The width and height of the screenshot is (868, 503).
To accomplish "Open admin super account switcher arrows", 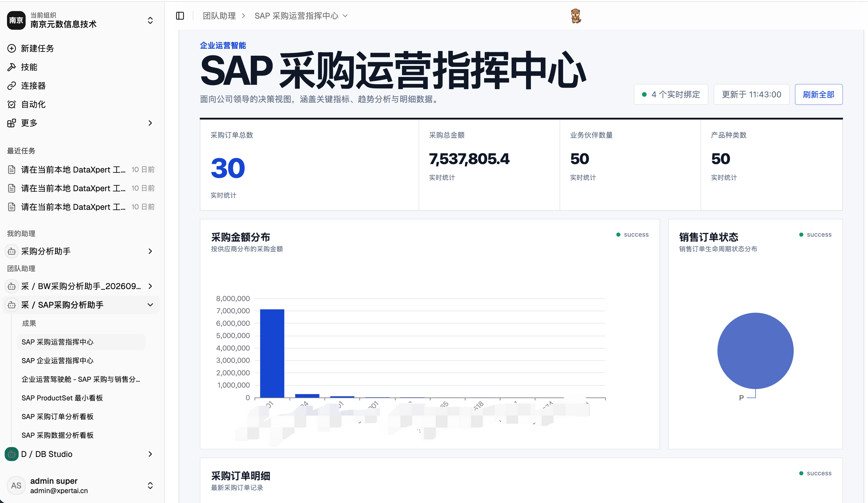I will [x=150, y=485].
